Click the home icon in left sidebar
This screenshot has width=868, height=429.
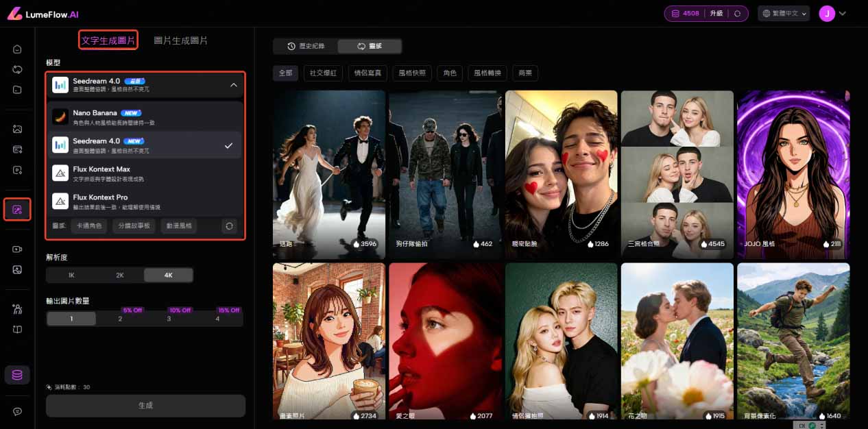(17, 49)
